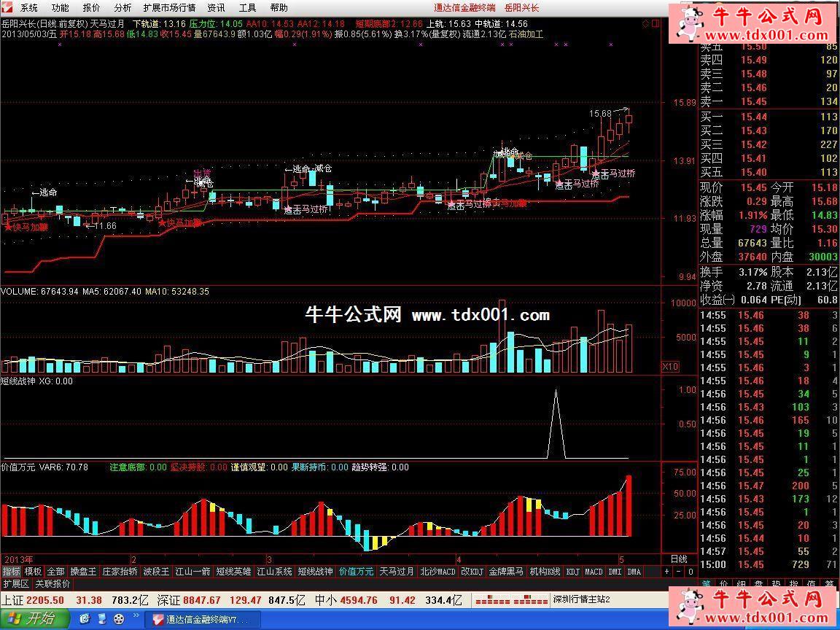
Task: Click the 0 reset button beside DMA
Action: pyautogui.click(x=690, y=572)
